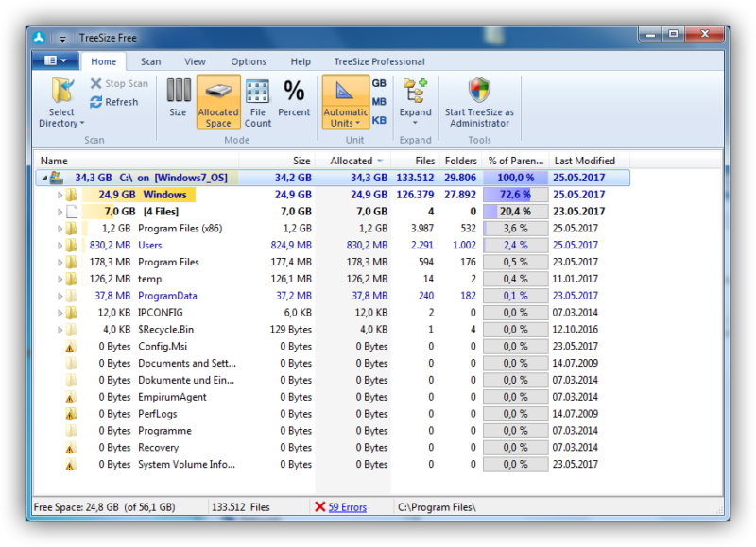Switch mode to File Count
The height and width of the screenshot is (547, 756).
(258, 103)
